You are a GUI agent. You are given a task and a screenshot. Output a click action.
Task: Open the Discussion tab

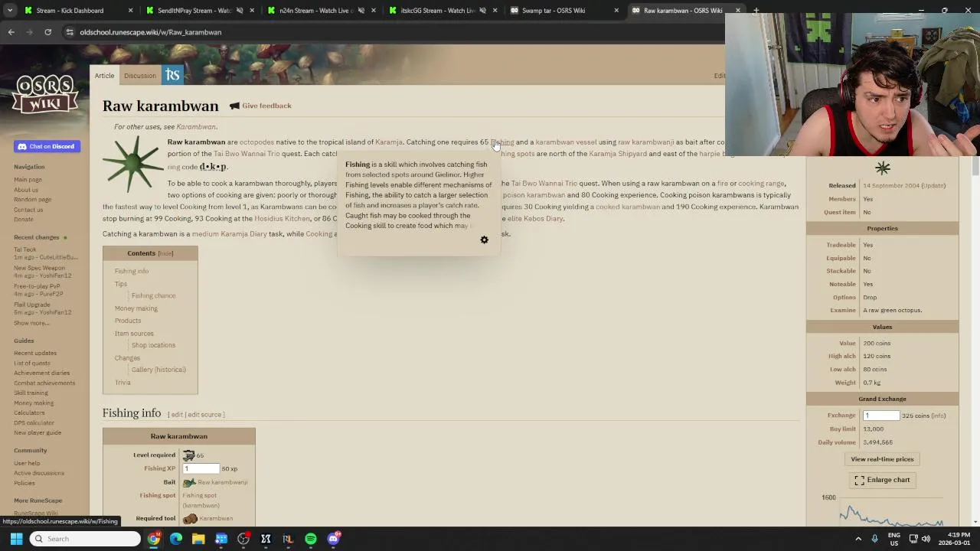tap(140, 75)
